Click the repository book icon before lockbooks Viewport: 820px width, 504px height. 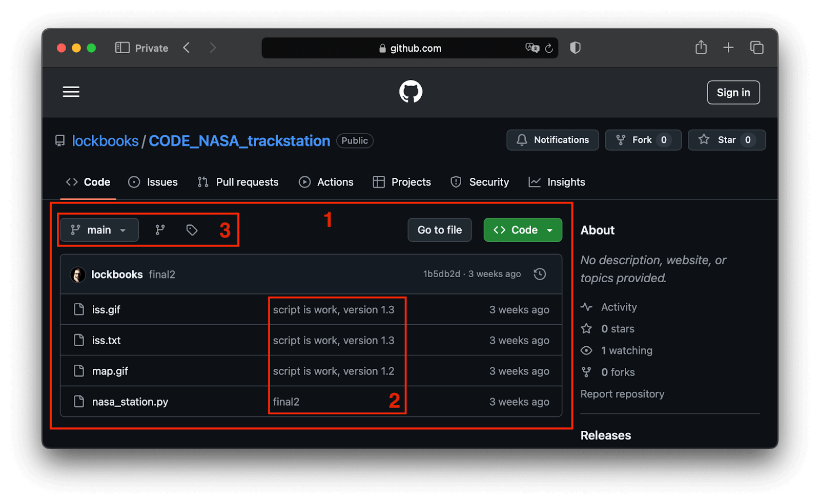pyautogui.click(x=59, y=140)
